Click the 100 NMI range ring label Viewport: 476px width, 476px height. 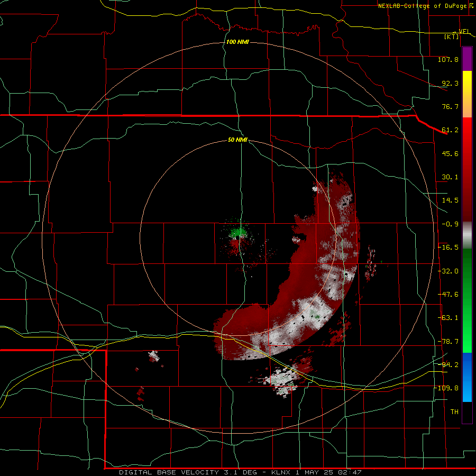click(237, 42)
